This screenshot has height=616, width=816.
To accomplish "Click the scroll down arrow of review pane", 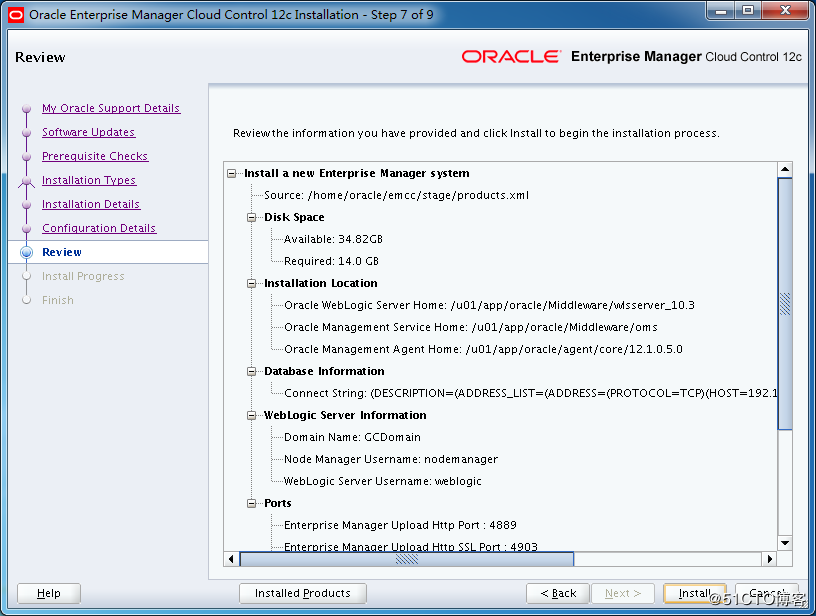I will [x=785, y=543].
